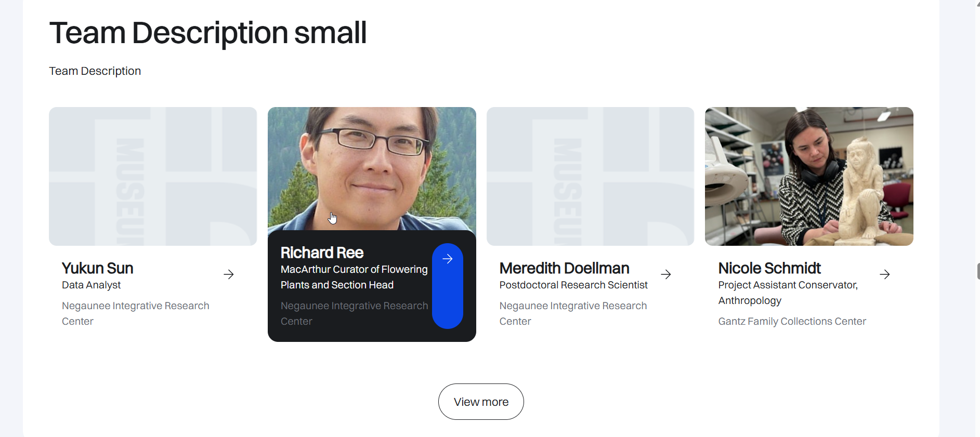Click the Data Analyst title text

click(91, 285)
